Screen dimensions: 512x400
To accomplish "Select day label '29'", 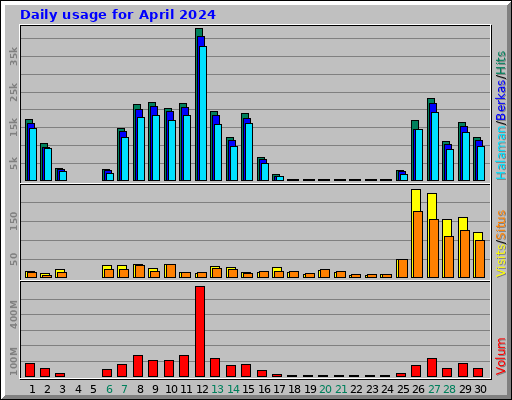I will [x=465, y=389].
